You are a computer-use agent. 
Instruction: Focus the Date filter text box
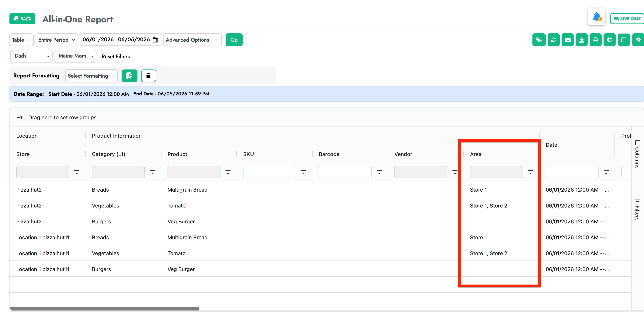(572, 172)
